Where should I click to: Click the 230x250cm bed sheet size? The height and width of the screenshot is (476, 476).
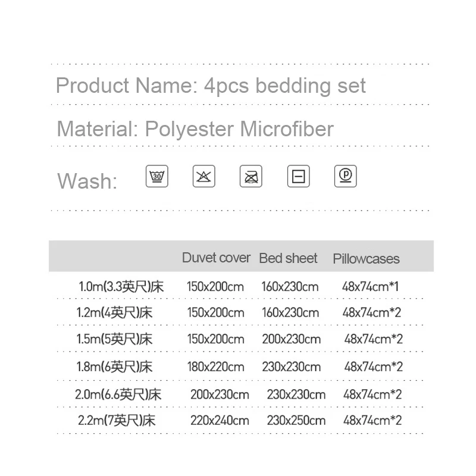[x=296, y=421]
